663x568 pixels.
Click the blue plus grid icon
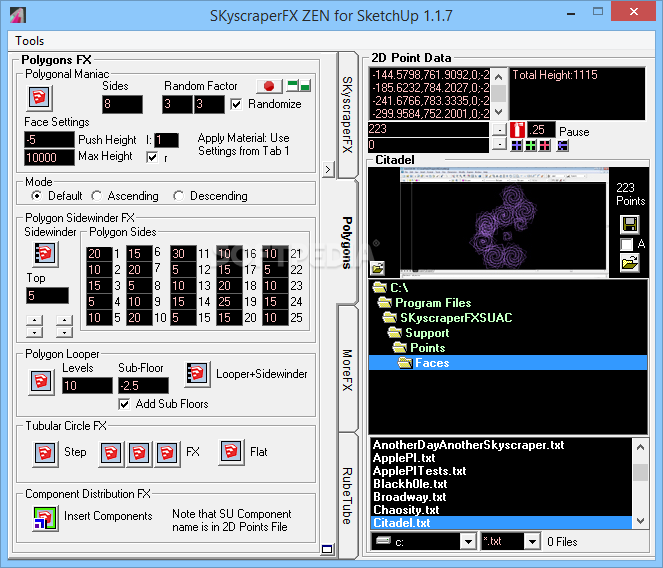(x=516, y=146)
